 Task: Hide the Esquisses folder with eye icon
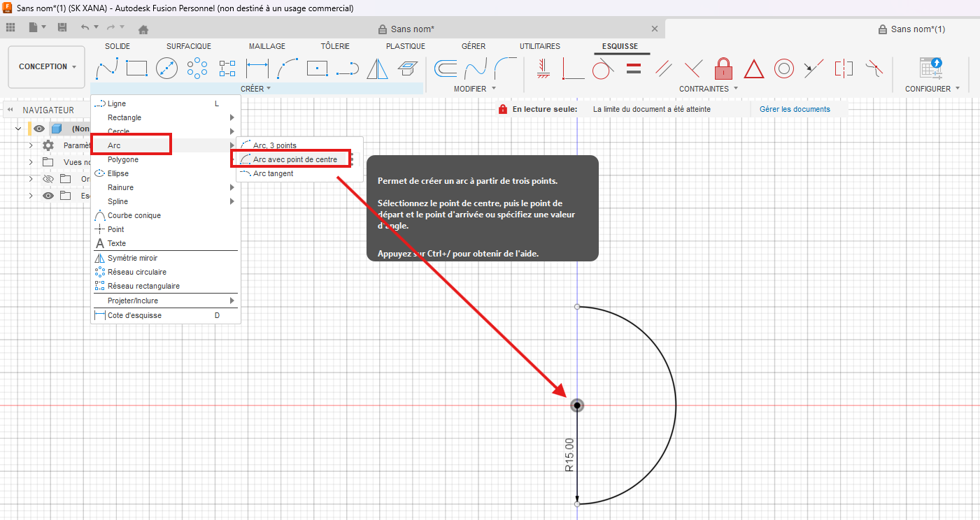coord(48,196)
